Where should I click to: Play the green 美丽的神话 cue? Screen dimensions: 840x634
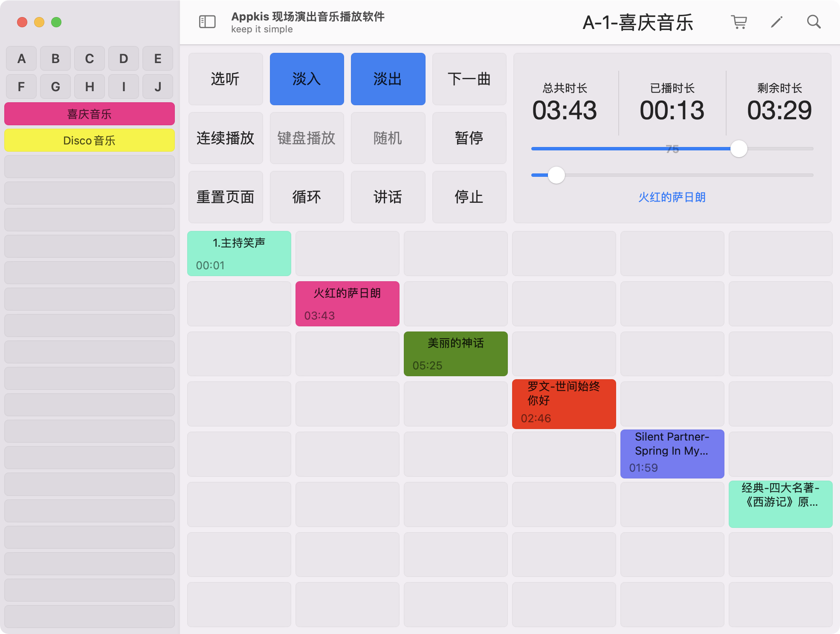click(456, 354)
